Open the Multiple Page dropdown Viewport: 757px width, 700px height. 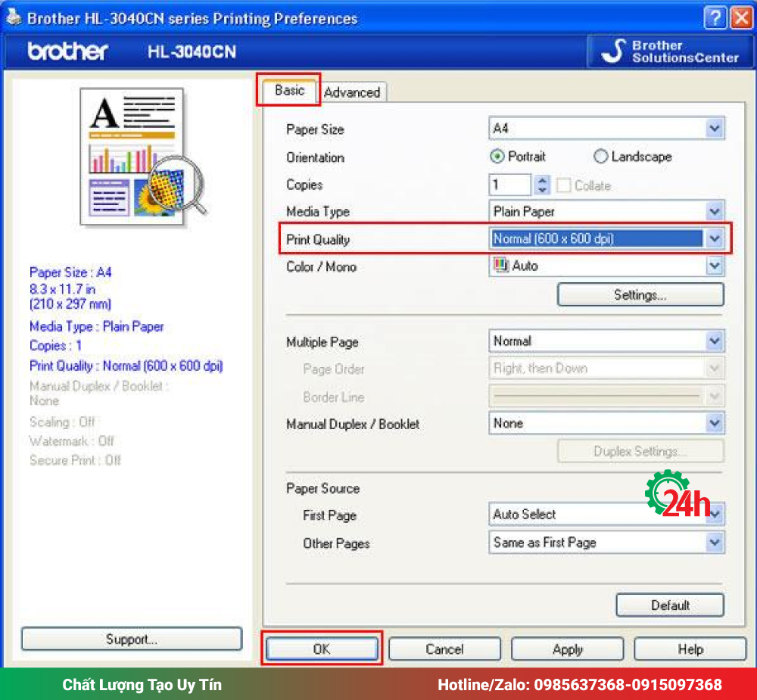606,341
